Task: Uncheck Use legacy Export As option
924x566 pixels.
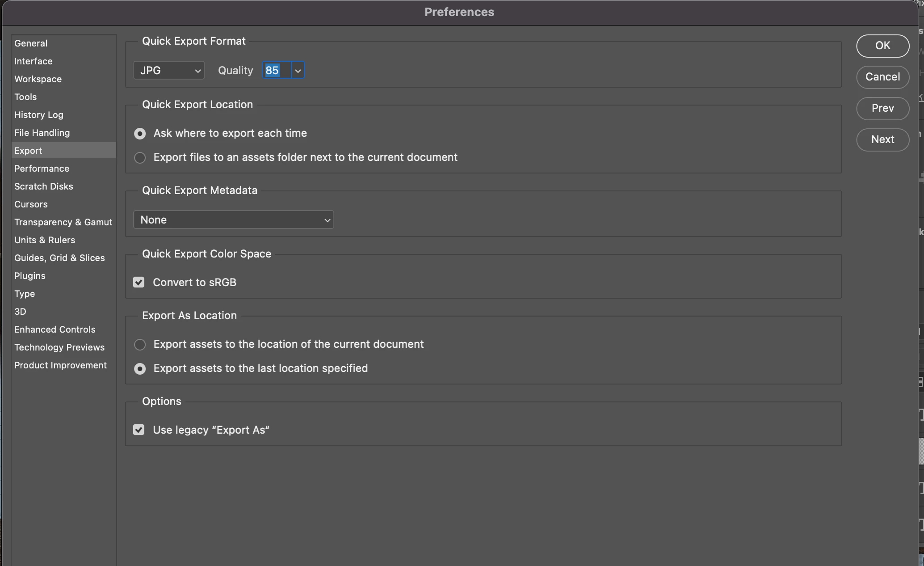Action: tap(139, 430)
